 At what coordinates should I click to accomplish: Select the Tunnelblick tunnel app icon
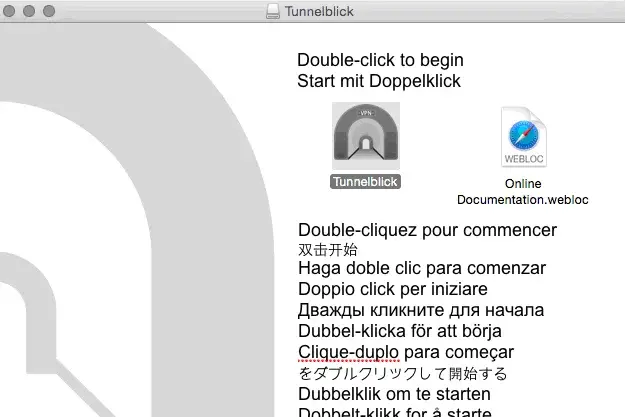point(366,136)
